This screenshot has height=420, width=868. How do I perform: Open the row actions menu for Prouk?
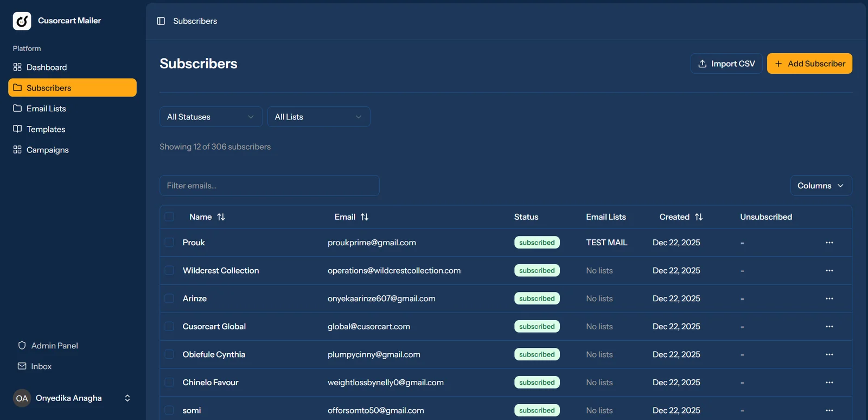(x=829, y=243)
